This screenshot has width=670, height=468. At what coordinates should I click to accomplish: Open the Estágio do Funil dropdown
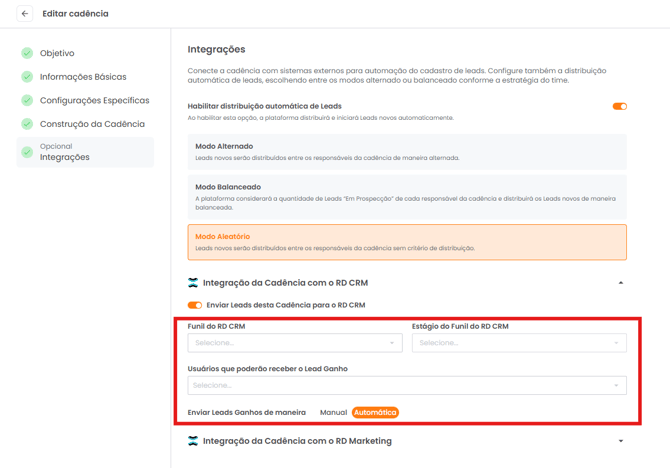(519, 343)
